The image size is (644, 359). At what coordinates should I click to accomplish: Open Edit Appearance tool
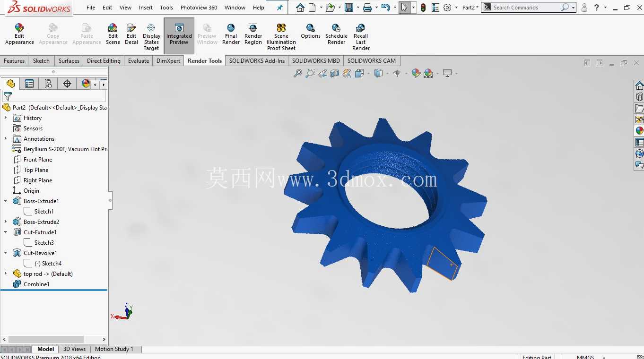(x=19, y=34)
